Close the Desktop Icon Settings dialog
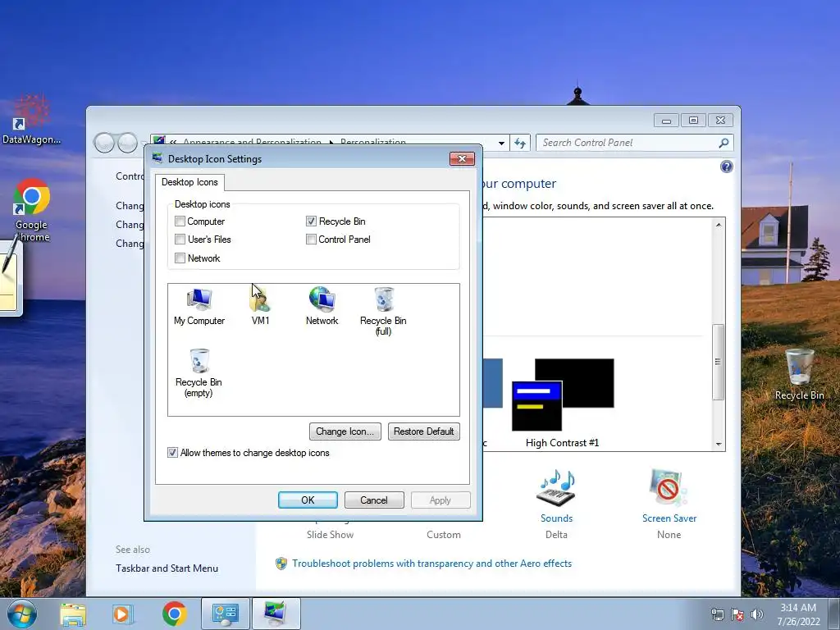The height and width of the screenshot is (630, 840). [x=462, y=158]
